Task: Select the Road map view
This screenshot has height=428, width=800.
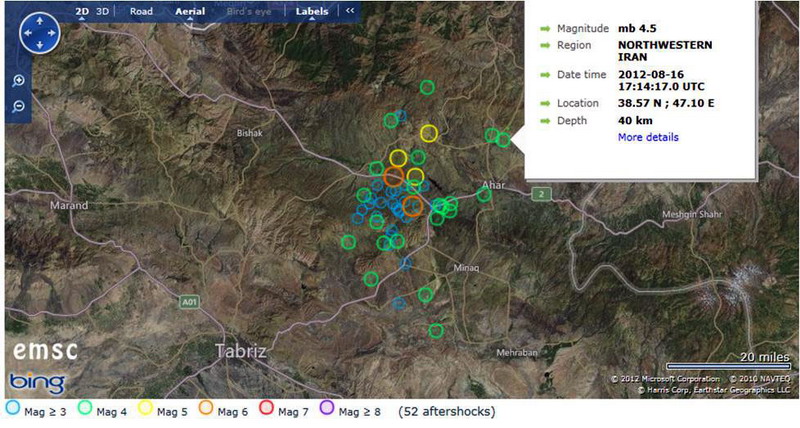Action: click(x=141, y=12)
